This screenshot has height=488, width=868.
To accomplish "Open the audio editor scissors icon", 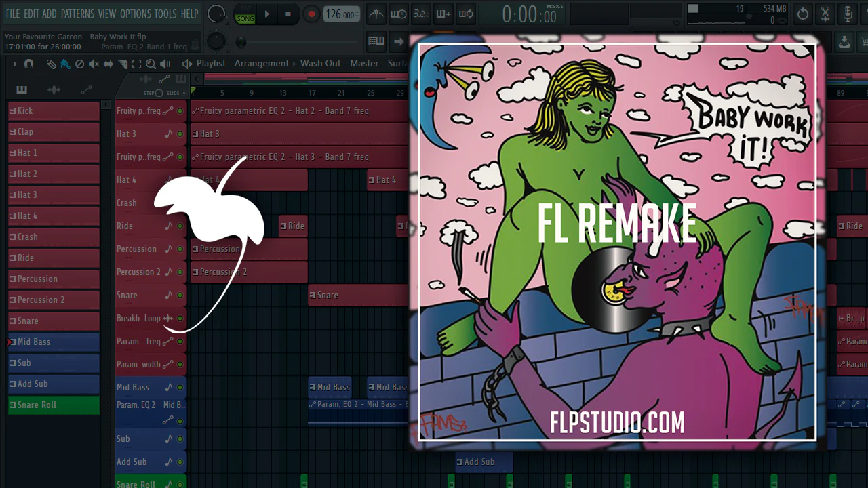I will 825,14.
